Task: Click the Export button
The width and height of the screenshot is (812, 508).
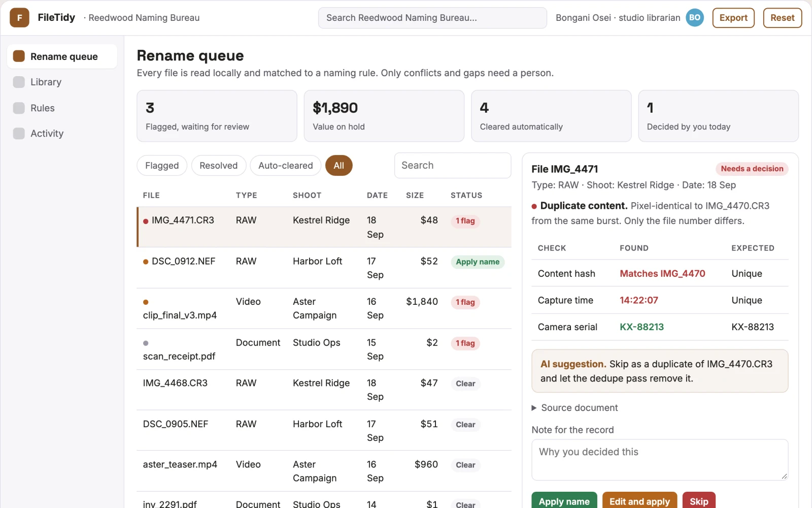Action: point(733,18)
